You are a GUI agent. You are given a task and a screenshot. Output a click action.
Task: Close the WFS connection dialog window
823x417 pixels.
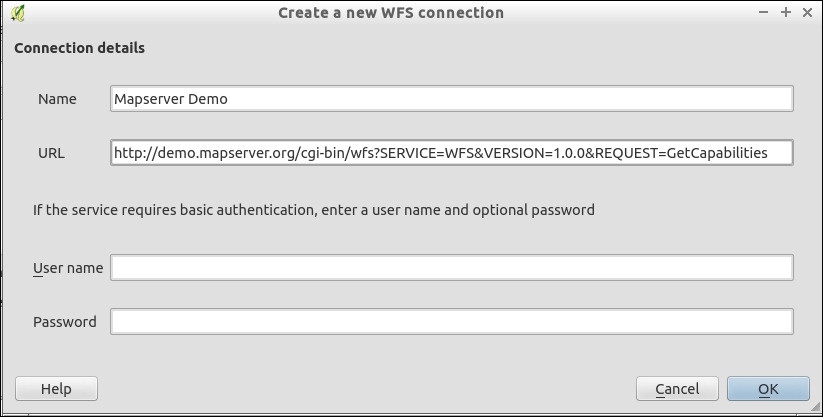click(805, 13)
